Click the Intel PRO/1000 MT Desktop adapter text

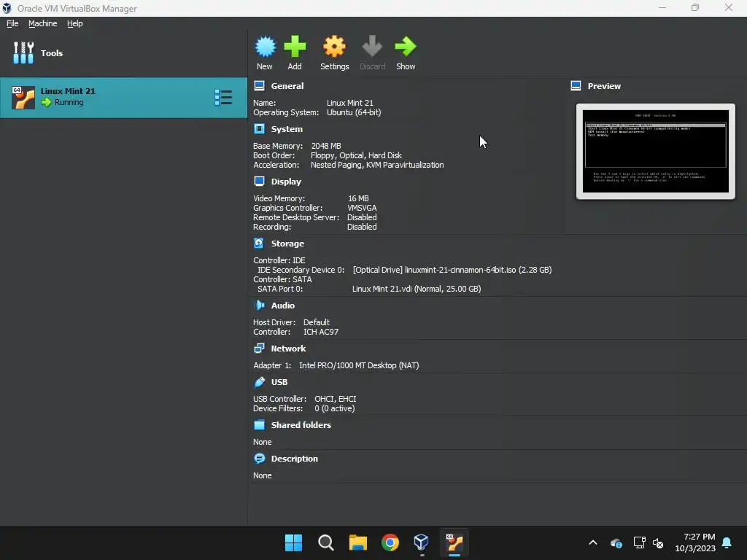tap(359, 365)
